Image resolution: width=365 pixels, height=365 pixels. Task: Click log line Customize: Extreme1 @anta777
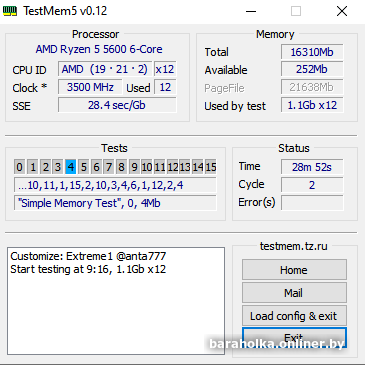pos(88,256)
